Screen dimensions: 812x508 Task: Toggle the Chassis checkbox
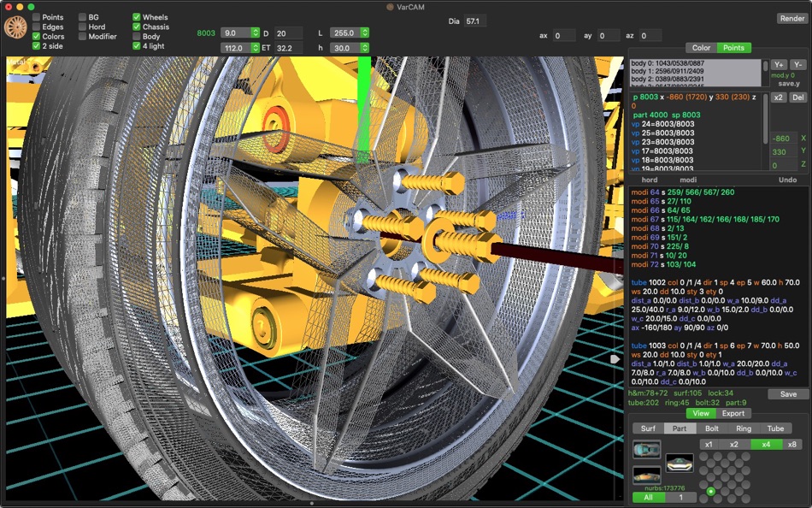tap(137, 27)
